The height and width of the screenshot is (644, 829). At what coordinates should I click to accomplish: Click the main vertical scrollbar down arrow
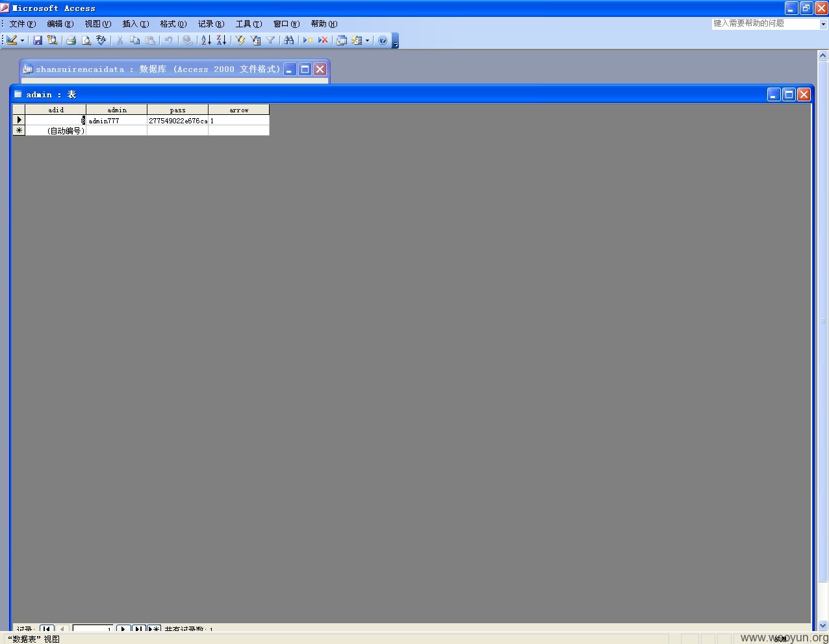tap(823, 626)
